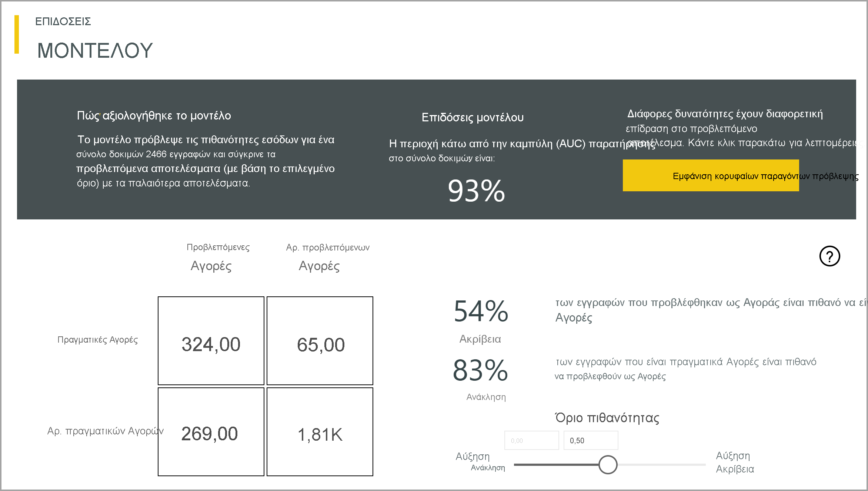Click the probability threshold slider handle
Image resolution: width=868 pixels, height=491 pixels.
(x=608, y=465)
